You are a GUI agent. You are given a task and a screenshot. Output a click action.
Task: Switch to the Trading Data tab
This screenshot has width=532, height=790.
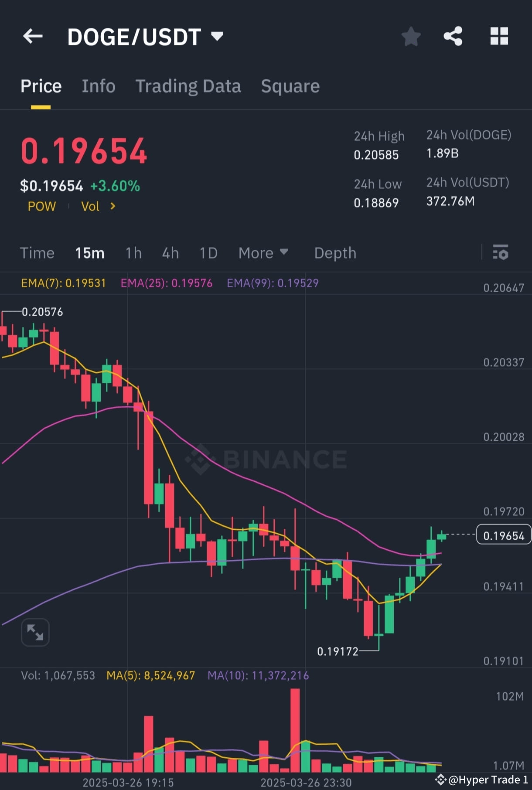188,86
